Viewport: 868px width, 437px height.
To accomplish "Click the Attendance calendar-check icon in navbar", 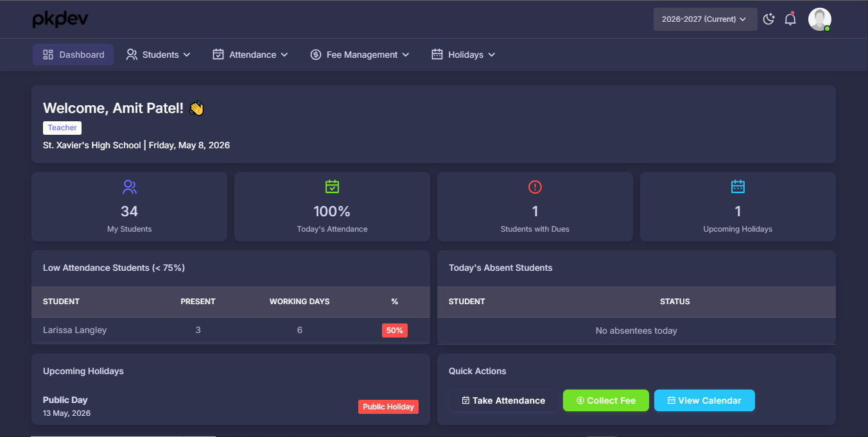I will pyautogui.click(x=218, y=55).
